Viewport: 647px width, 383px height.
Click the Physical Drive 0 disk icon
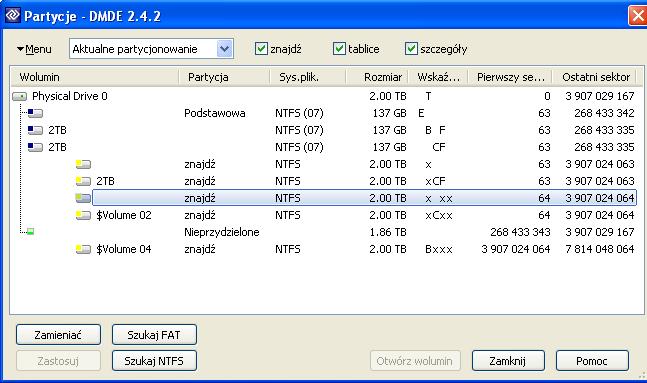(19, 97)
